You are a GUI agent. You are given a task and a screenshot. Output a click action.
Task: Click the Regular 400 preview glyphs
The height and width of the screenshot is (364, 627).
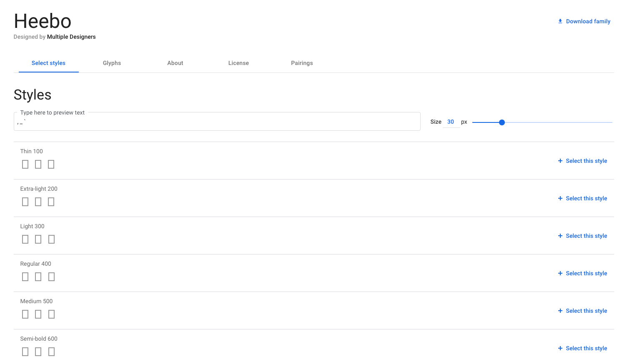click(38, 277)
